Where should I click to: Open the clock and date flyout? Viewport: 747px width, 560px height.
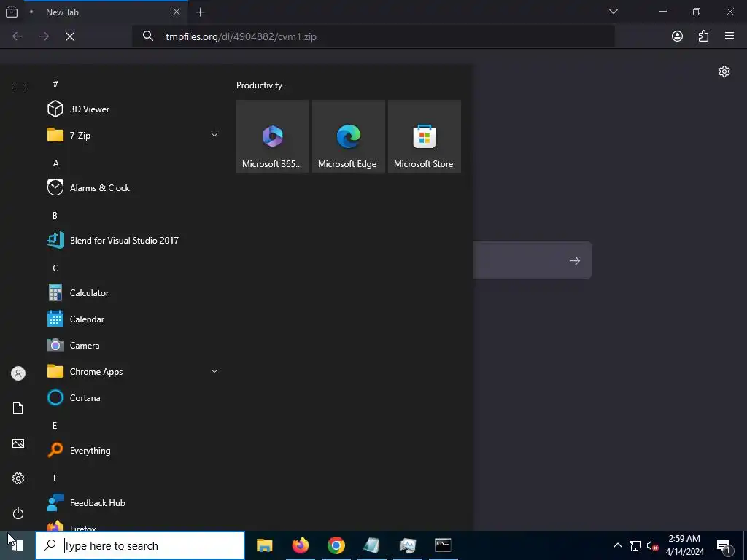coord(684,545)
